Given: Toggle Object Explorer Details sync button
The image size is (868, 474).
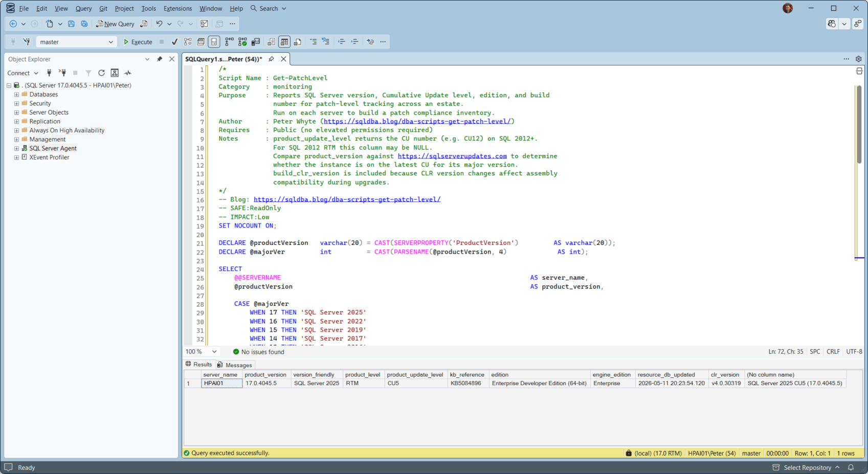Looking at the screenshot, I should [115, 73].
